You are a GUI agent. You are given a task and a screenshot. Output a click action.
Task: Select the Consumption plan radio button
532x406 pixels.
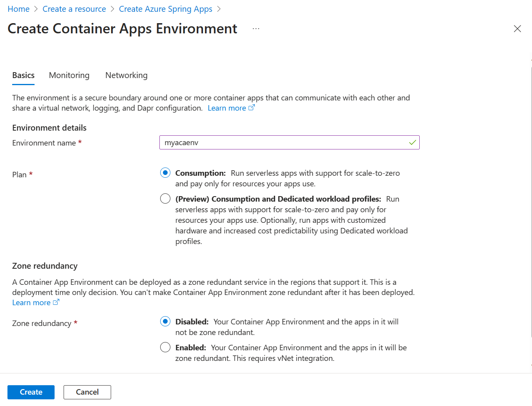point(165,173)
